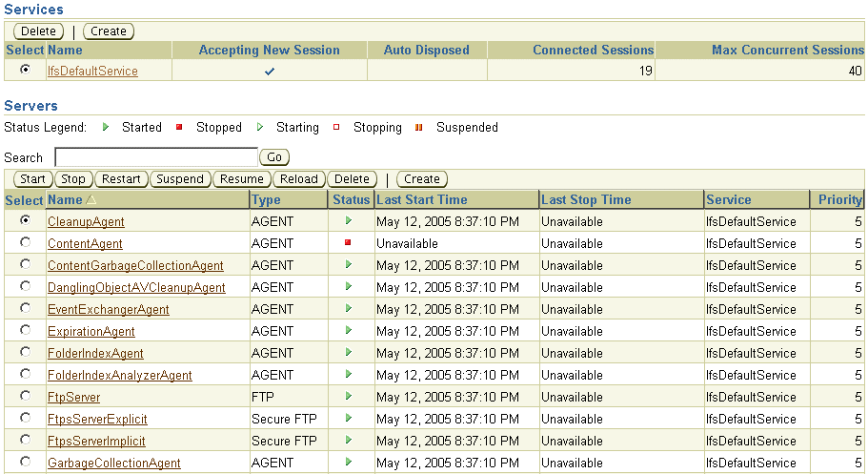Open the IfsDefaultService link in Services
868x474 pixels.
92,72
